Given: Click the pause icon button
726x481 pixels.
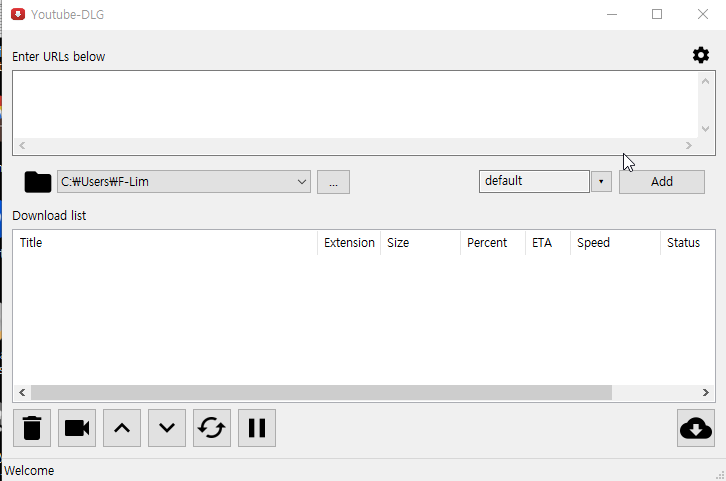Looking at the screenshot, I should coord(257,428).
